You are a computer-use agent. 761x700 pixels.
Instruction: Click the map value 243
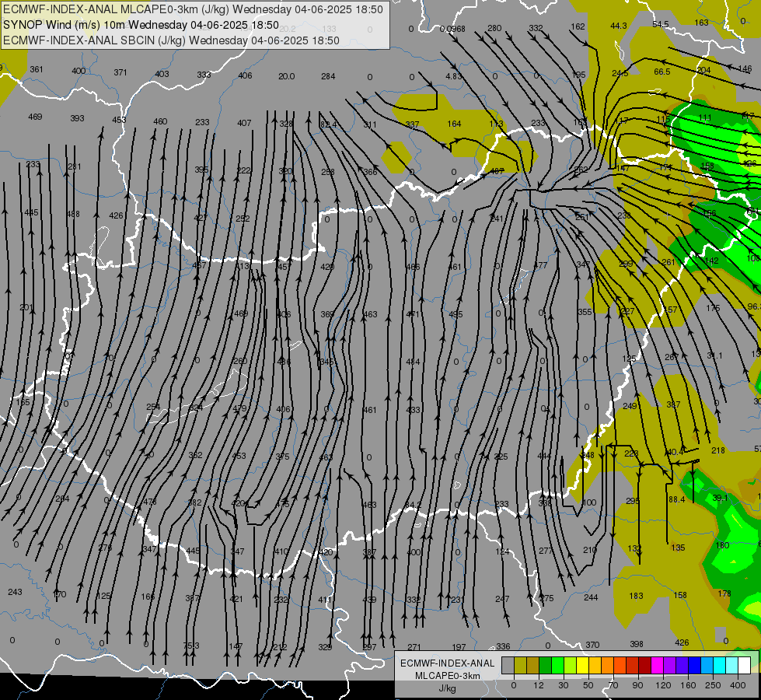tap(15, 592)
